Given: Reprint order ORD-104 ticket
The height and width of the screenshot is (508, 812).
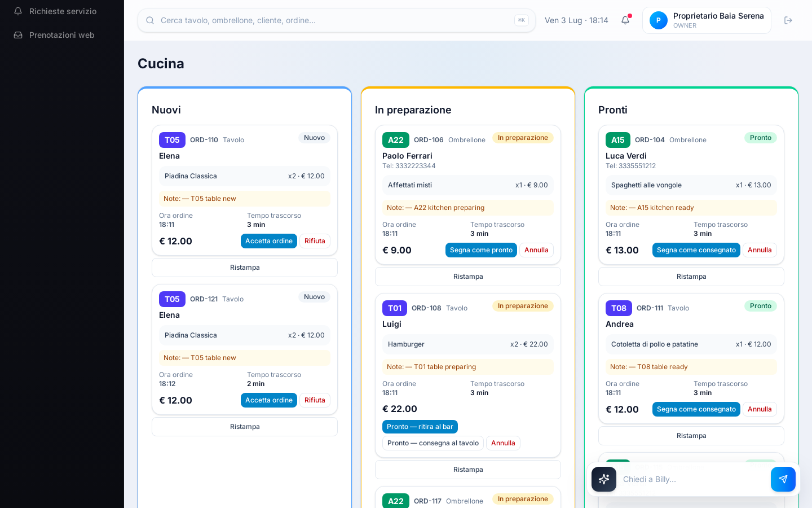Looking at the screenshot, I should click(x=691, y=277).
